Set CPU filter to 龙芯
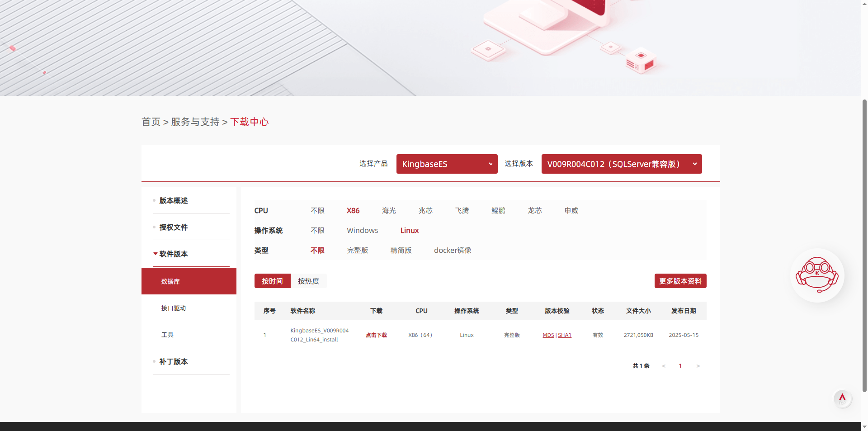This screenshot has height=431, width=868. (x=535, y=211)
